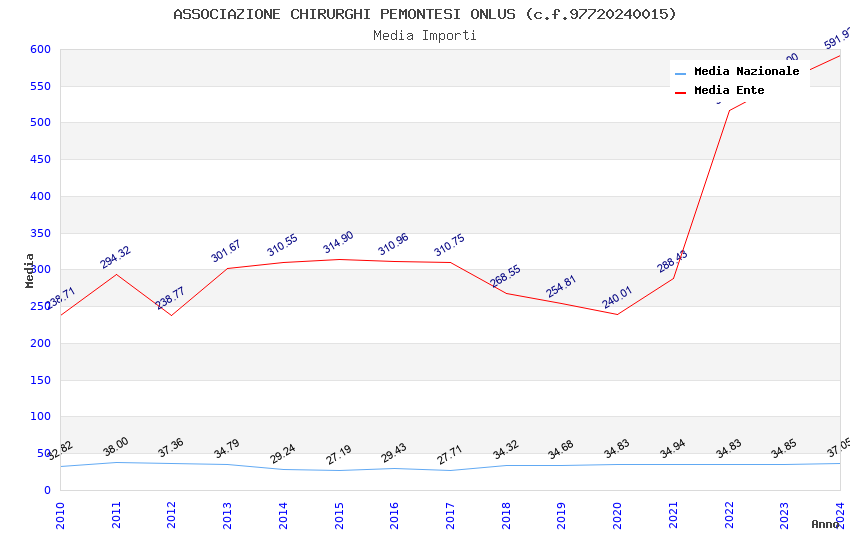Click the Media Ente legend entry
Image resolution: width=850 pixels, height=550 pixels.
720,90
